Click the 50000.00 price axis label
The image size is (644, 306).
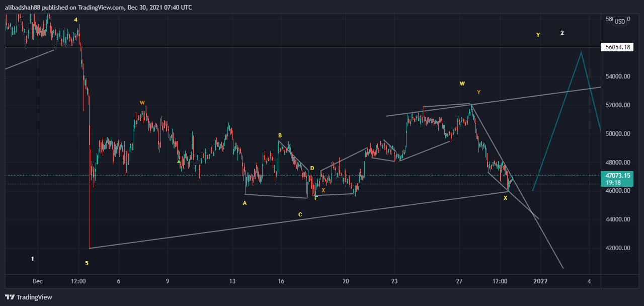click(617, 134)
